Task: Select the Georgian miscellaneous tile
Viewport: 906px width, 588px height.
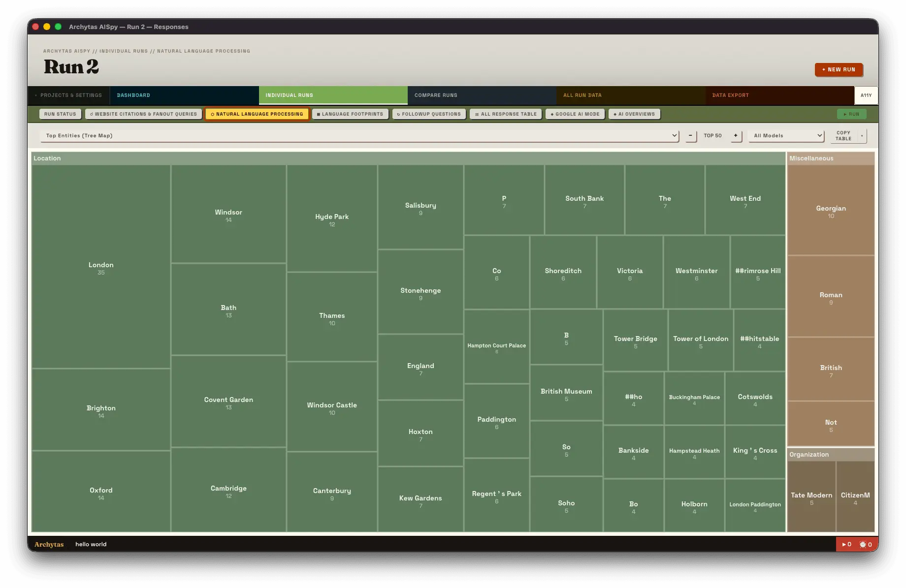Action: coord(831,210)
